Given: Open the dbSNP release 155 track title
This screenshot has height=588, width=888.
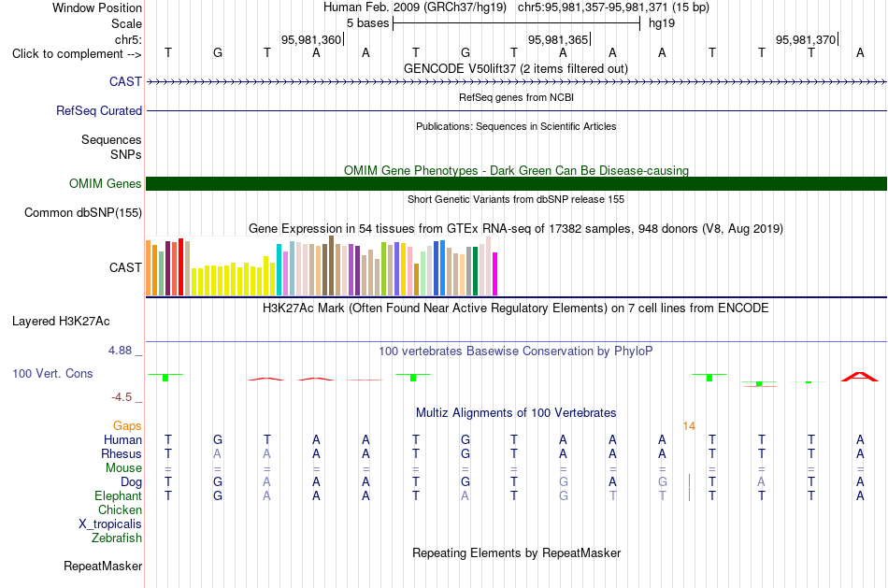Looking at the screenshot, I should click(x=516, y=199).
